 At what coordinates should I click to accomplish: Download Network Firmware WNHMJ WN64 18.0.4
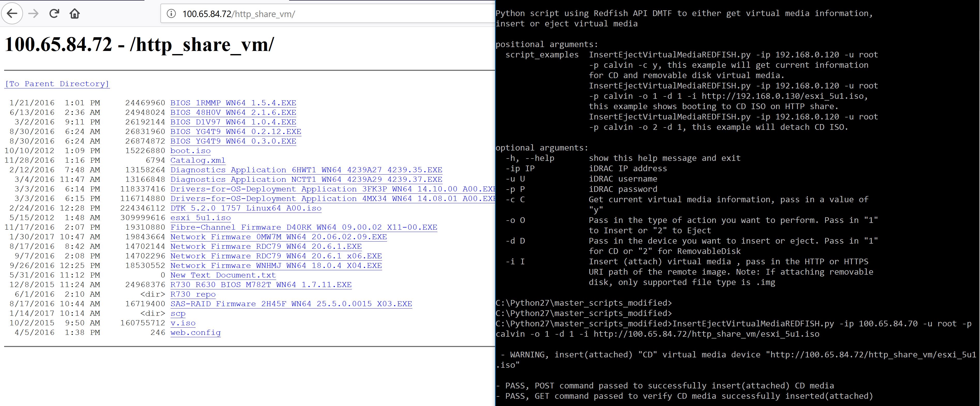click(276, 266)
